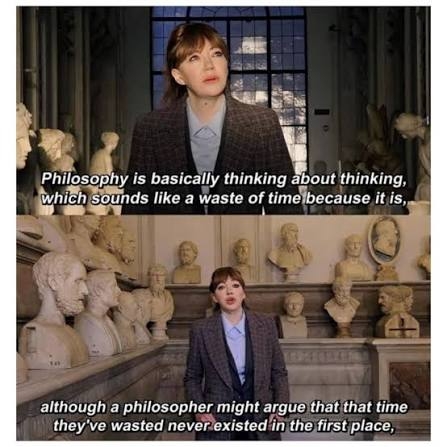The width and height of the screenshot is (447, 447).
Task: Click the bust directly above presenter's head
Action: (243, 257)
